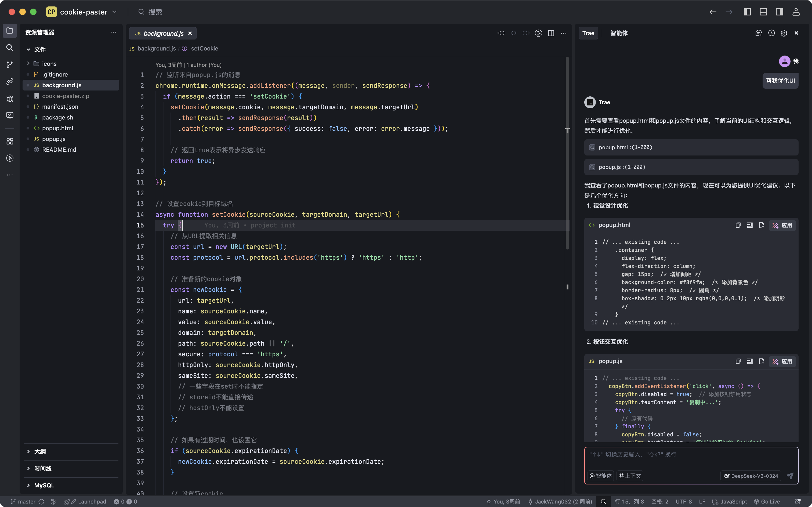Toggle the right side panel layout
812x507 pixels.
pyautogui.click(x=780, y=12)
